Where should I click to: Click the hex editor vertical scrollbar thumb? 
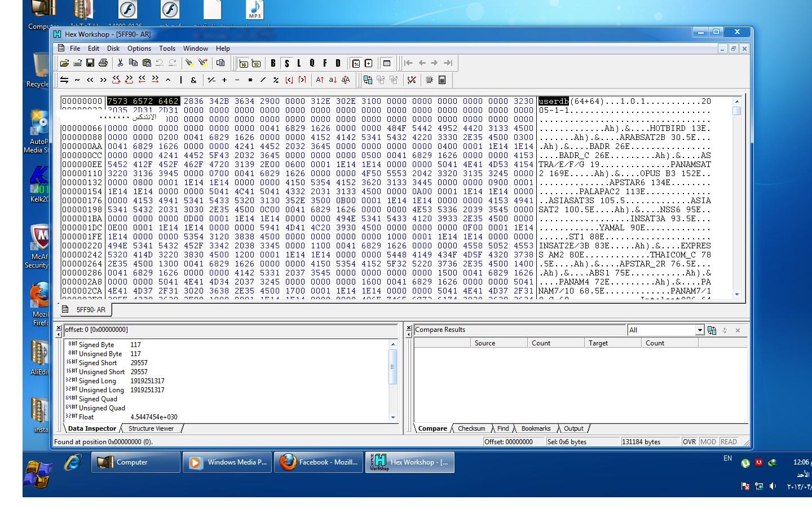coord(736,111)
